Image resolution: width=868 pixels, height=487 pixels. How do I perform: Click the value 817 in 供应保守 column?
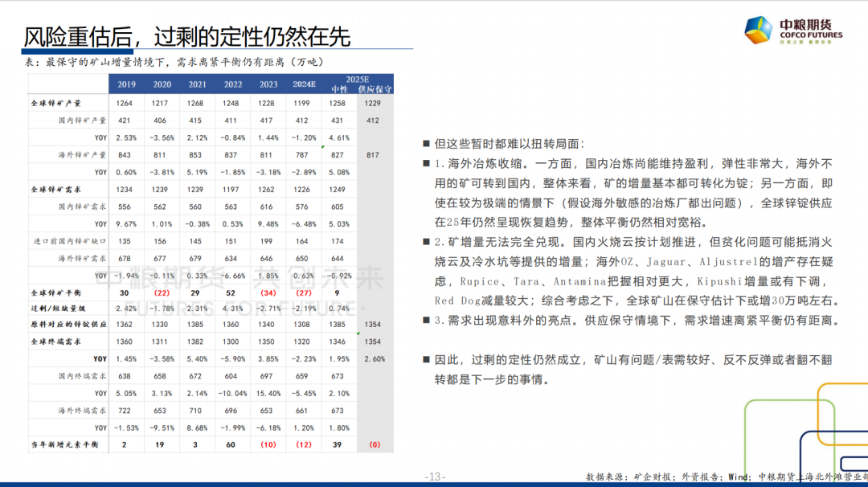pos(373,155)
